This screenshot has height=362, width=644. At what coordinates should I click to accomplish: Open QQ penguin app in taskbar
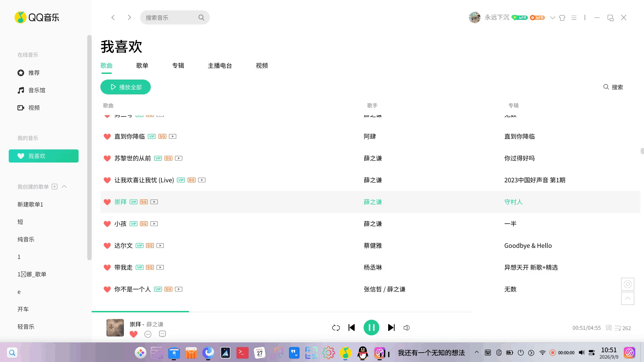[x=363, y=353]
